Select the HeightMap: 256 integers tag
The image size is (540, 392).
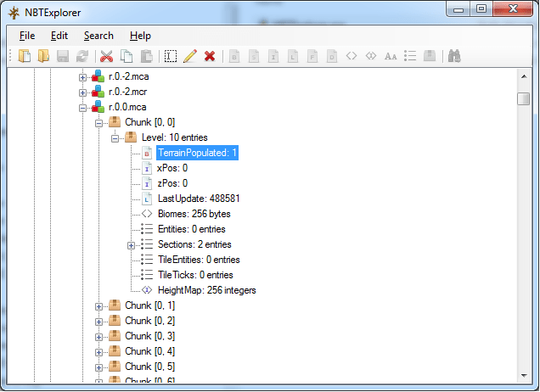pos(206,290)
